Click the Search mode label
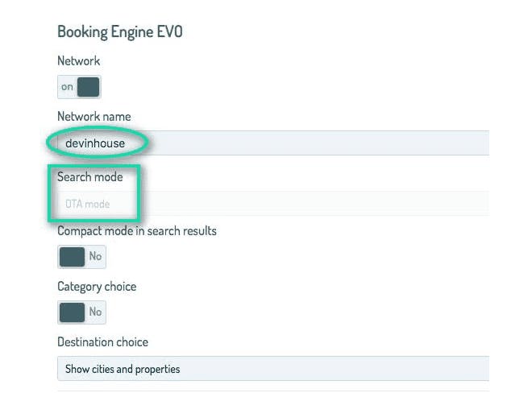 (x=90, y=177)
